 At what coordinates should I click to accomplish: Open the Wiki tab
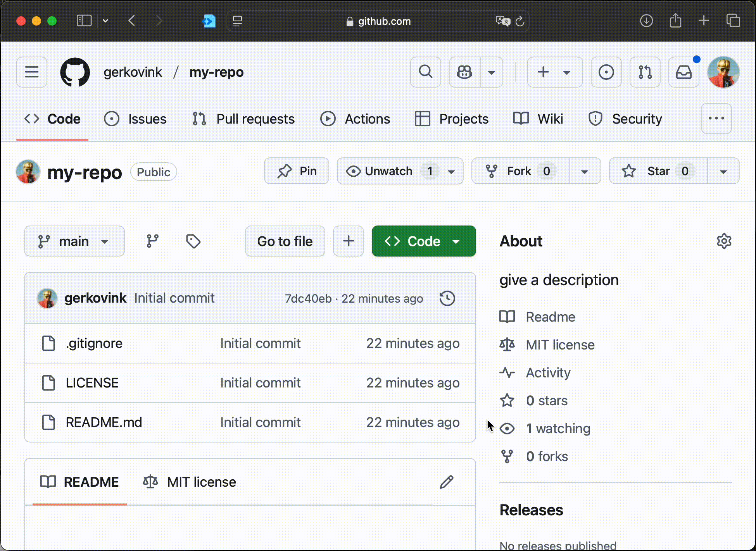[x=538, y=119]
